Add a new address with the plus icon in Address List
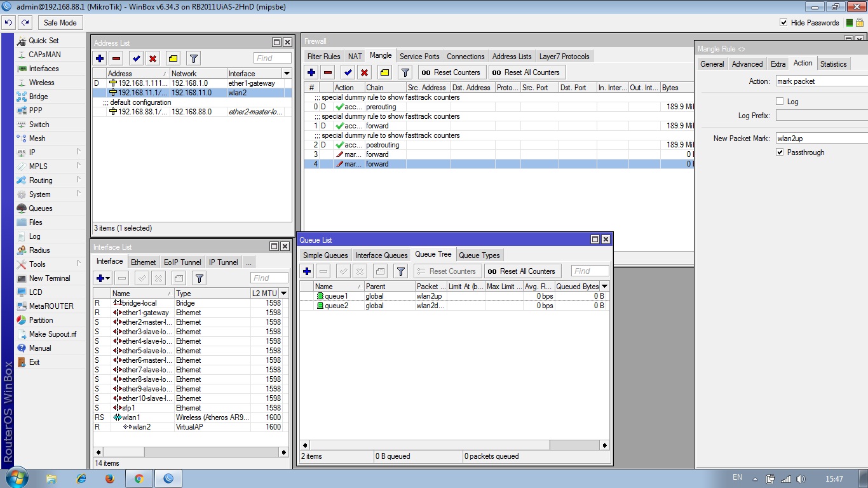Screen dimensions: 868x488 coord(100,58)
